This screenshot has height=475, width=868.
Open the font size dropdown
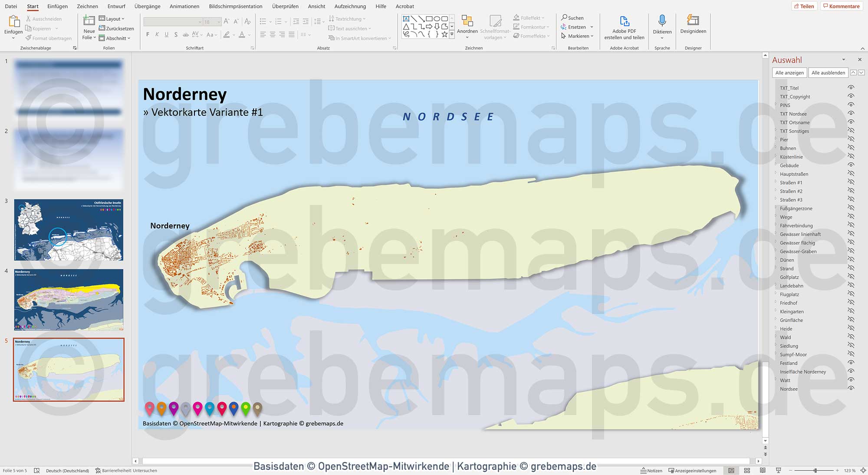click(x=218, y=22)
